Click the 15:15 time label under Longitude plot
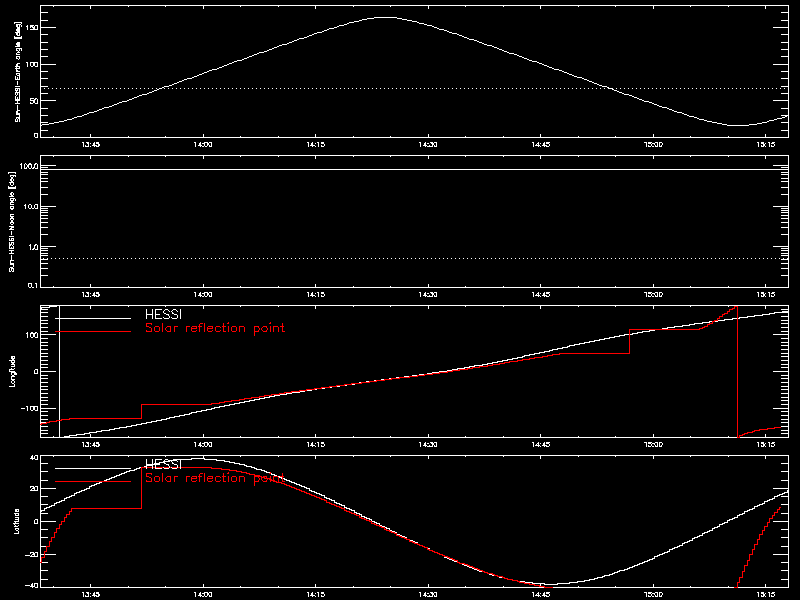The image size is (800, 600). (765, 444)
